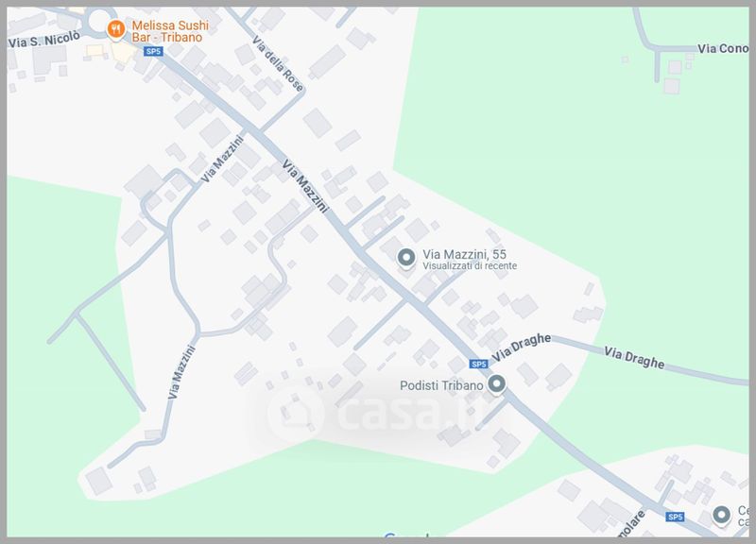This screenshot has height=544, width=756.
Task: Select the partially visible pin at bottom-right corner
Action: pyautogui.click(x=721, y=515)
